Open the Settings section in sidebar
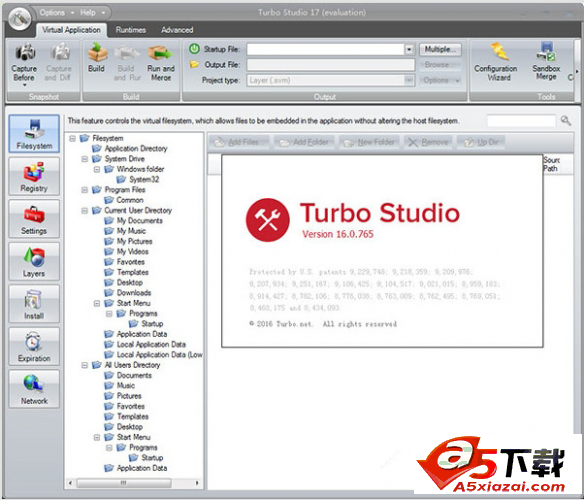This screenshot has width=584, height=500. click(34, 218)
